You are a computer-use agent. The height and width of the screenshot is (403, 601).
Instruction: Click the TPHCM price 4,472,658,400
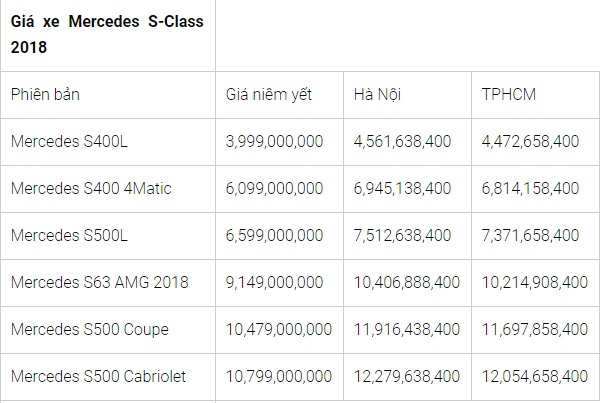coord(530,141)
